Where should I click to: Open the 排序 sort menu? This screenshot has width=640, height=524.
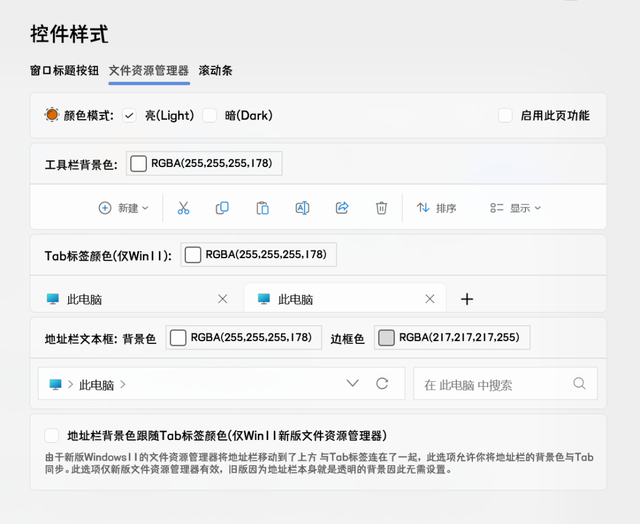point(436,208)
